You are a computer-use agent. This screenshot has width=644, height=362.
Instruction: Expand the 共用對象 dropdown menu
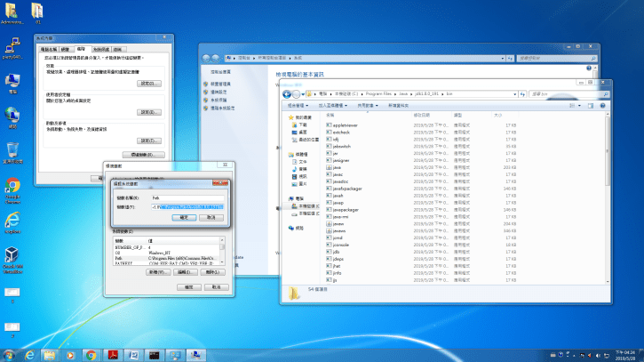click(365, 105)
